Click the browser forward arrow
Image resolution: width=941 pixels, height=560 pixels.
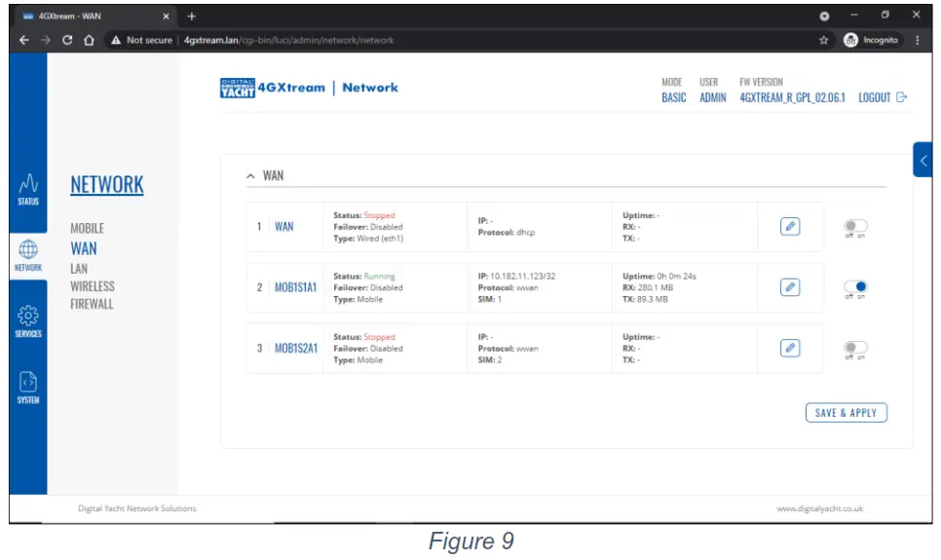tap(46, 40)
